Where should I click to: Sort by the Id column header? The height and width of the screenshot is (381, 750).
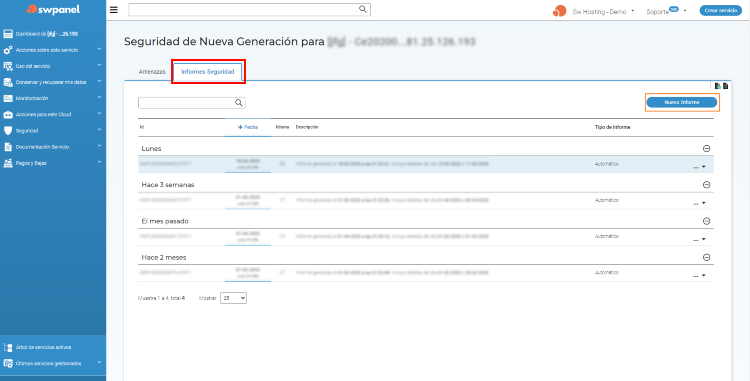click(x=142, y=127)
